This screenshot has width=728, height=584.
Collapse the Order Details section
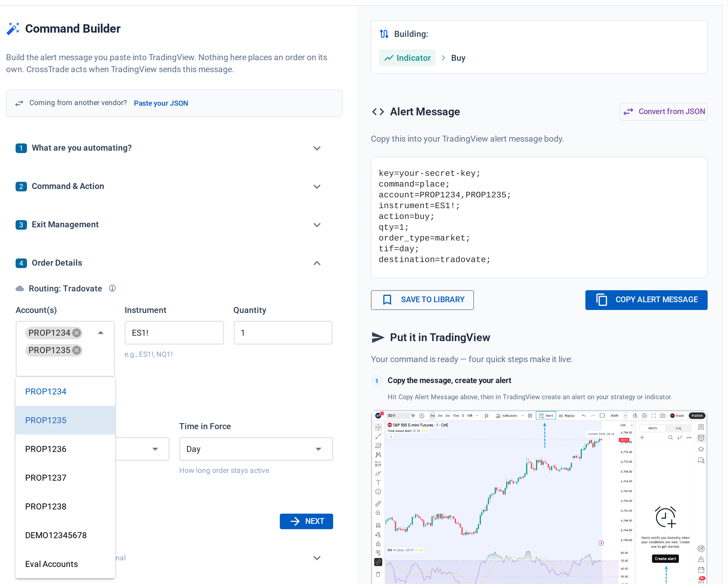(x=317, y=263)
